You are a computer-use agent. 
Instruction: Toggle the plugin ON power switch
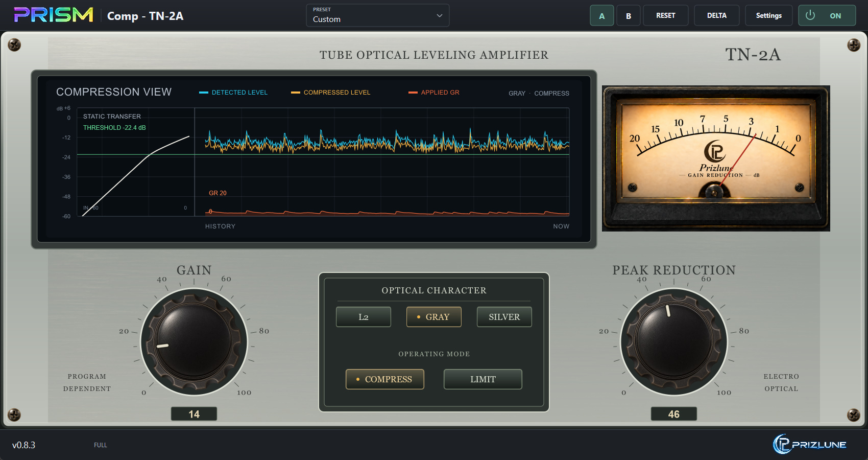click(x=827, y=15)
